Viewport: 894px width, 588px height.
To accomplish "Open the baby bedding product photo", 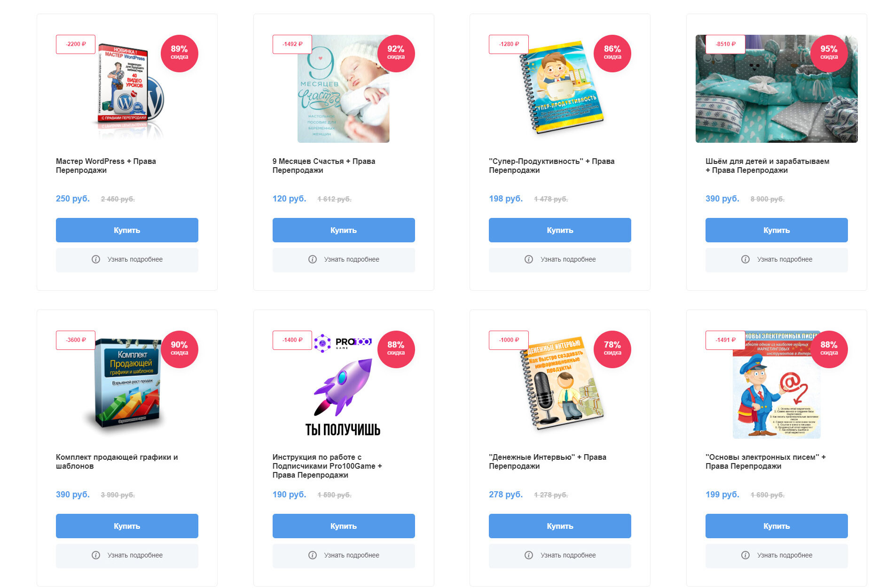I will coord(776,89).
